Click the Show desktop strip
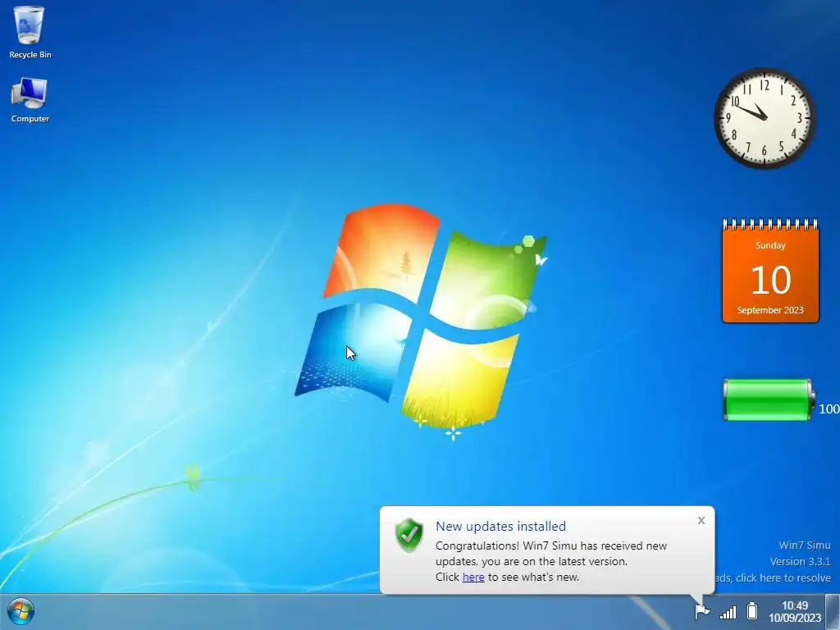Viewport: 840px width, 630px height. [x=833, y=612]
